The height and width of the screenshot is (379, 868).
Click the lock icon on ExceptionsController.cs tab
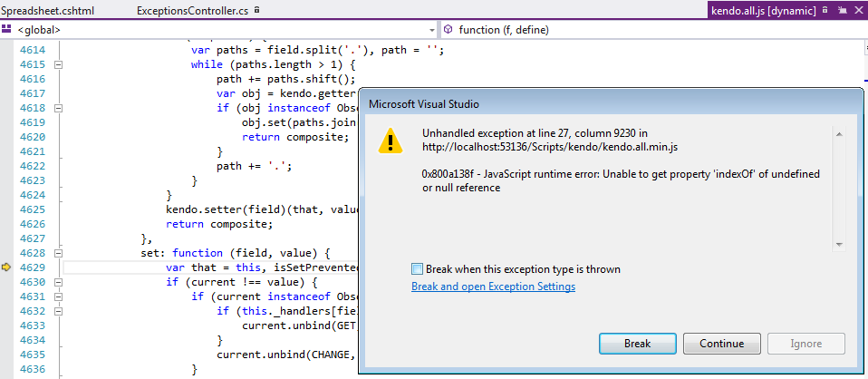[x=257, y=9]
